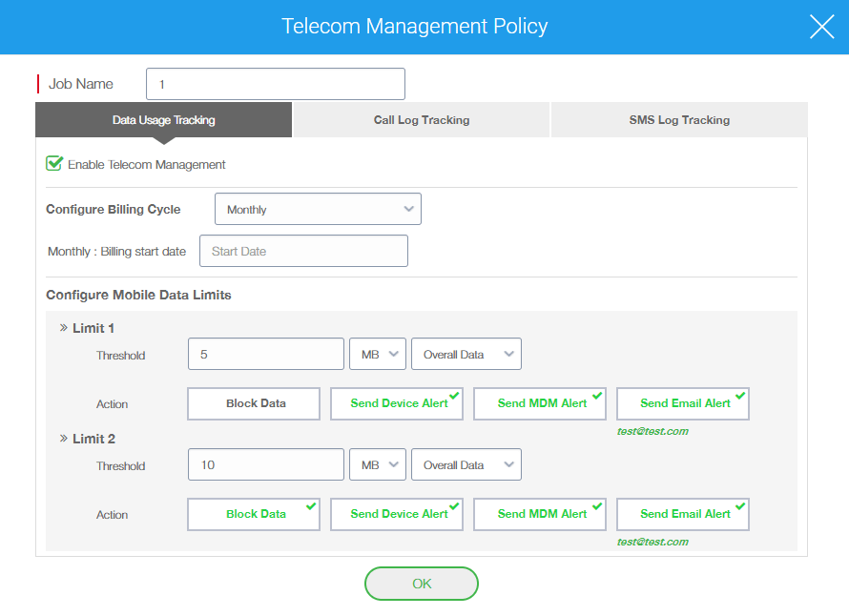This screenshot has width=849, height=616.
Task: Select the Limit 1 Threshold value field
Action: (x=265, y=353)
